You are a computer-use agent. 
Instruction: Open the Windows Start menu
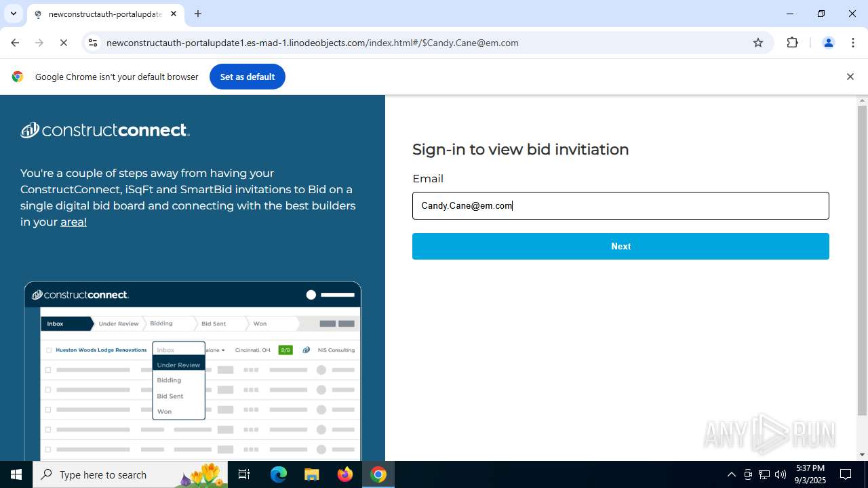(x=16, y=474)
